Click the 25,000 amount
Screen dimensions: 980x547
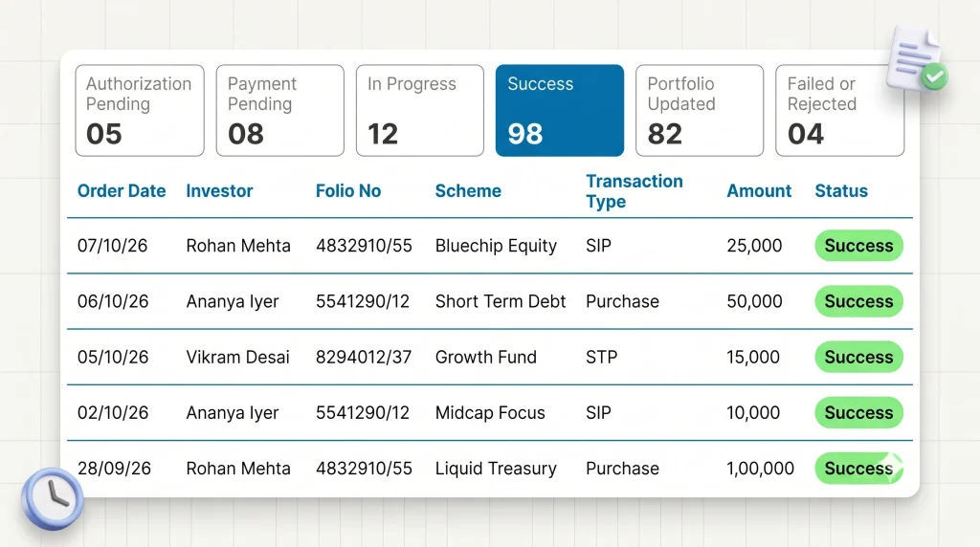(x=754, y=246)
